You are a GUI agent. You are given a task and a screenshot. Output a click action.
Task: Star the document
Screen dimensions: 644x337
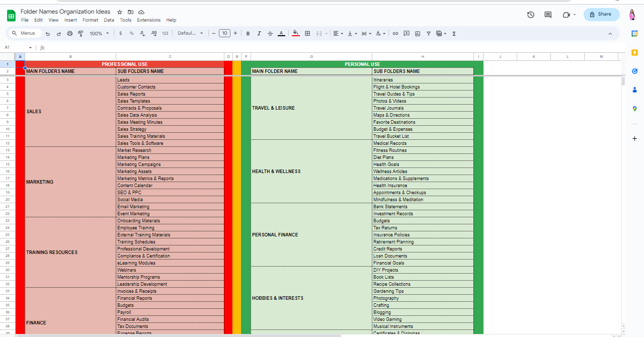click(120, 12)
